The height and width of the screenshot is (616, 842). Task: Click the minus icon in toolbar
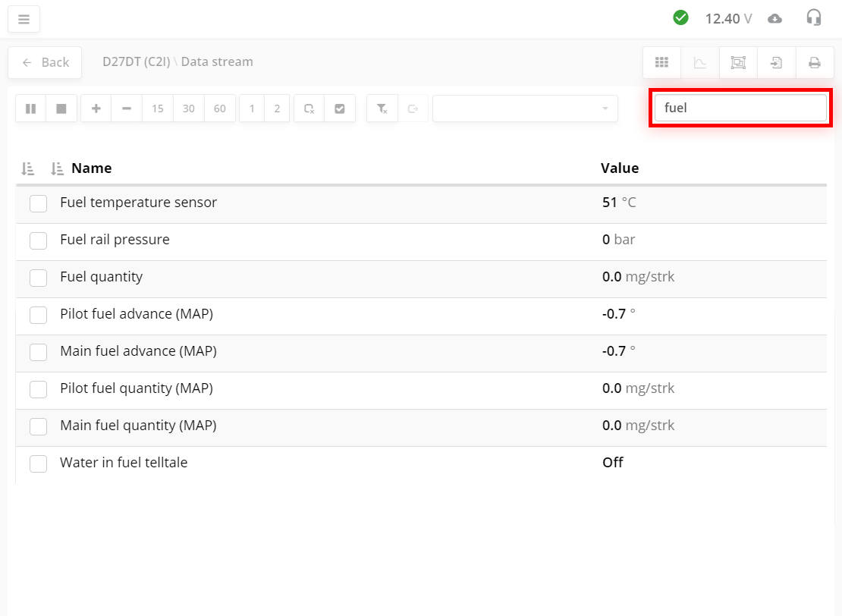pos(127,108)
